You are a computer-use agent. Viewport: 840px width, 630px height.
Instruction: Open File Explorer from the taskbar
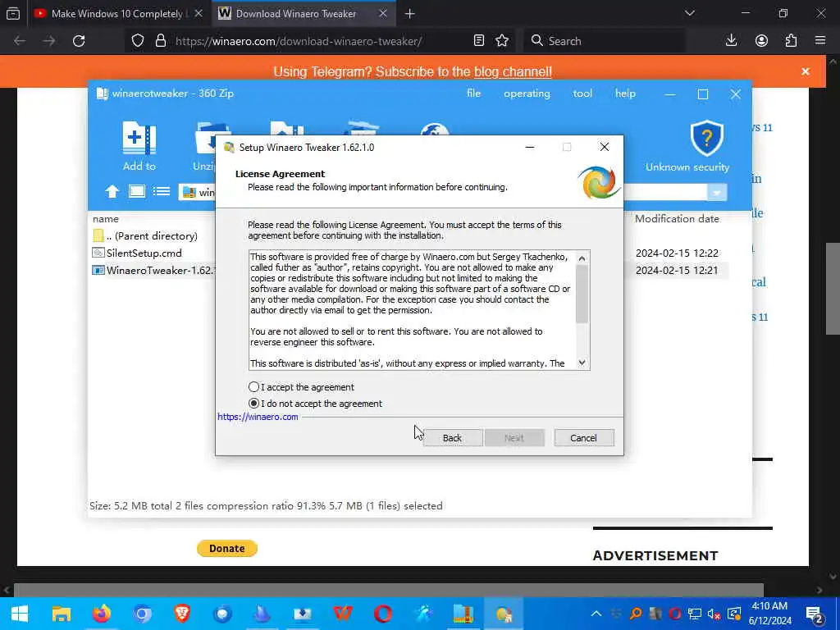[x=61, y=614]
